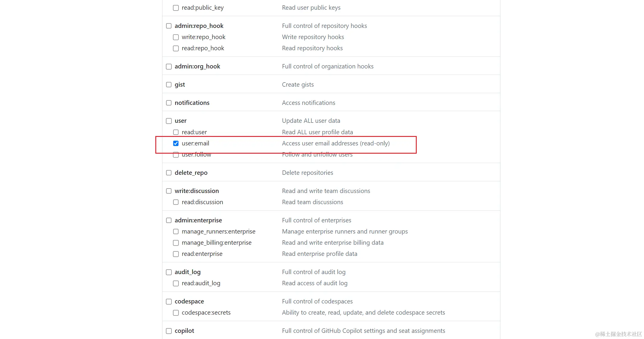
Task: Select the read:repo_hook scope checkbox
Action: click(176, 48)
